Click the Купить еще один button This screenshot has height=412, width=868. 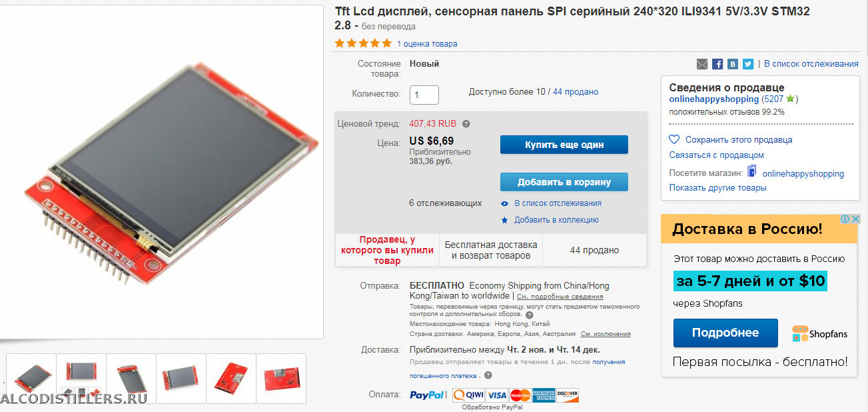564,145
